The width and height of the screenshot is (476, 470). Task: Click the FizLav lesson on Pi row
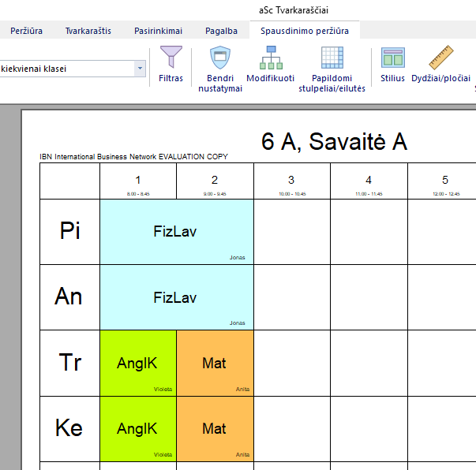tap(175, 231)
